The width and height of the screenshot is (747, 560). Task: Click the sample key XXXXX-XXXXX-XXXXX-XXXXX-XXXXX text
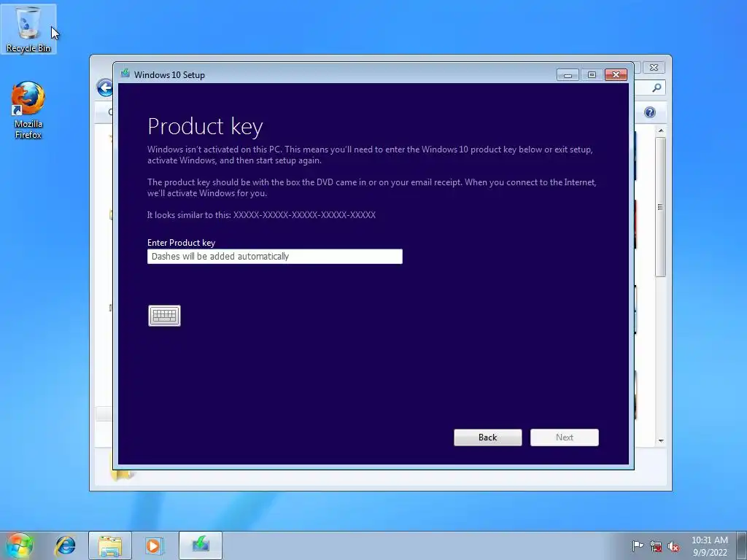(x=304, y=215)
